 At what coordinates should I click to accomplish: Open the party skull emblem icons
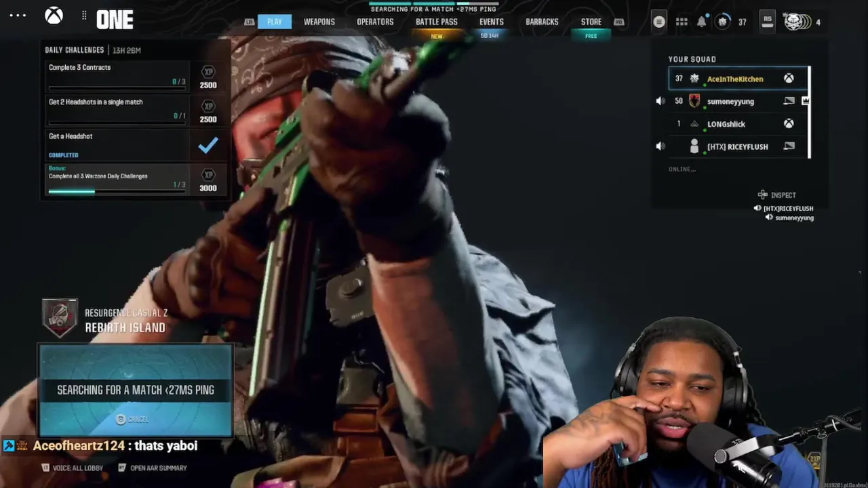(x=797, y=22)
